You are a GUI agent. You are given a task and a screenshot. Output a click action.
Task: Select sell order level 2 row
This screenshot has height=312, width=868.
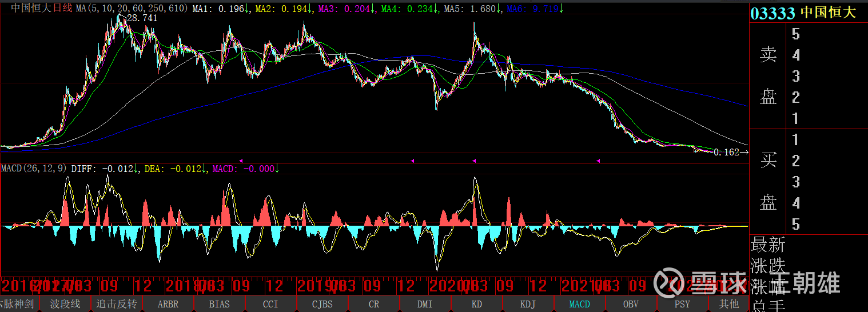click(x=827, y=98)
